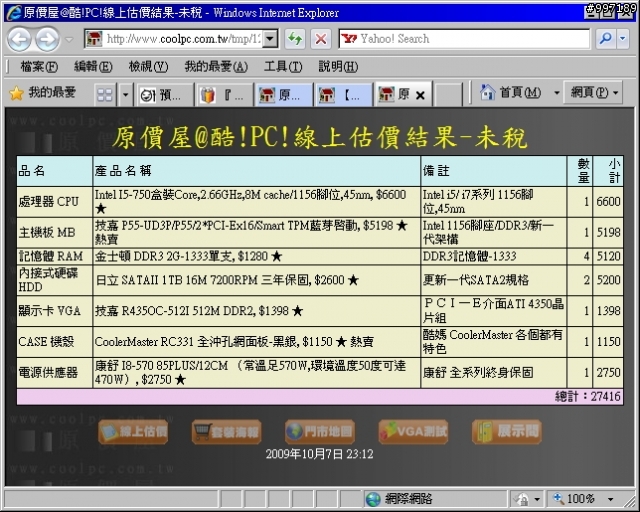Expand the address bar URL history dropdown

(x=270, y=39)
